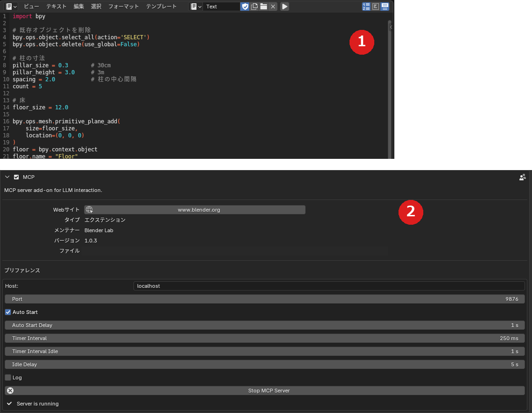Open the テキスト menu
This screenshot has height=413, width=532.
pos(56,7)
